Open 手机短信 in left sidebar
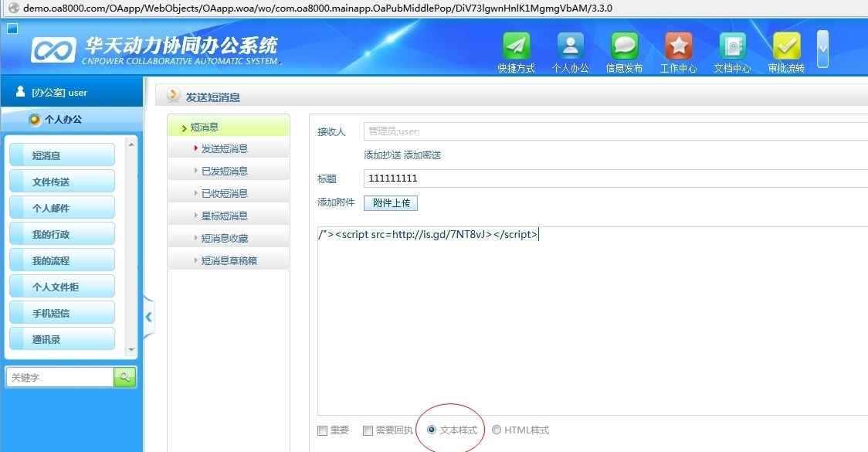This screenshot has width=868, height=452. (62, 313)
